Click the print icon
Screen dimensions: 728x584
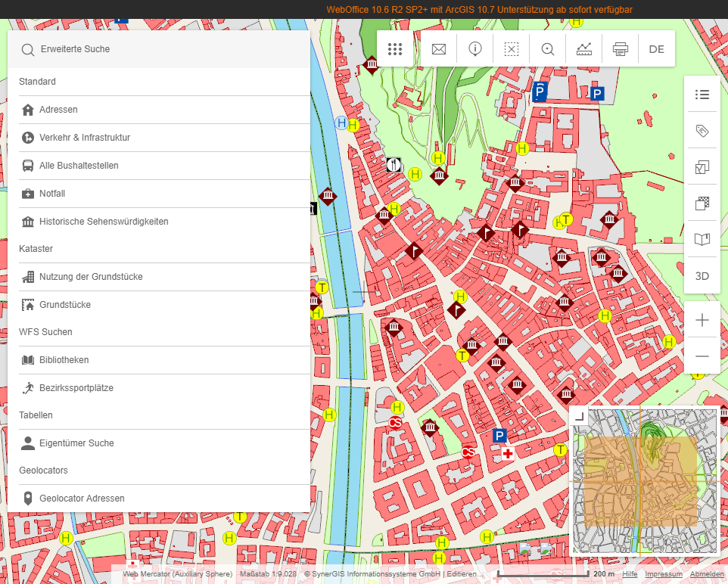621,49
